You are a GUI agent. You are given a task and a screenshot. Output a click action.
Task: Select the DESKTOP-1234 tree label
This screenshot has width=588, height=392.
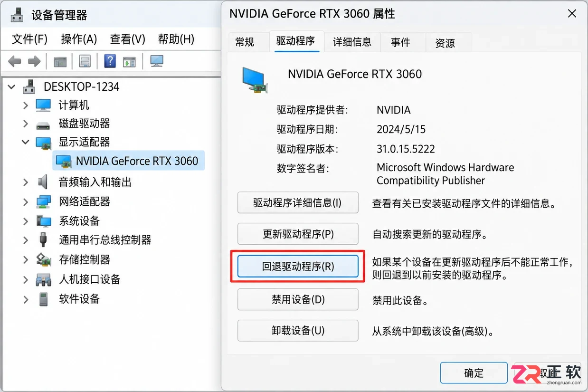point(81,87)
